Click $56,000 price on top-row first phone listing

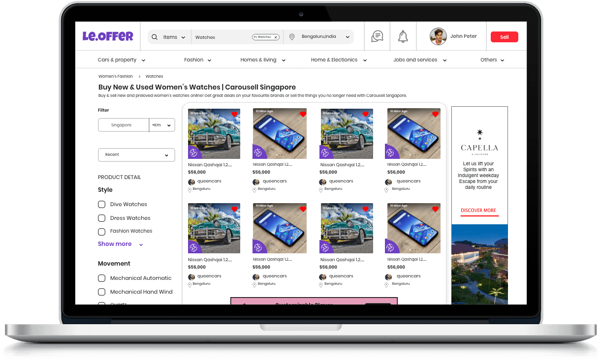point(261,172)
